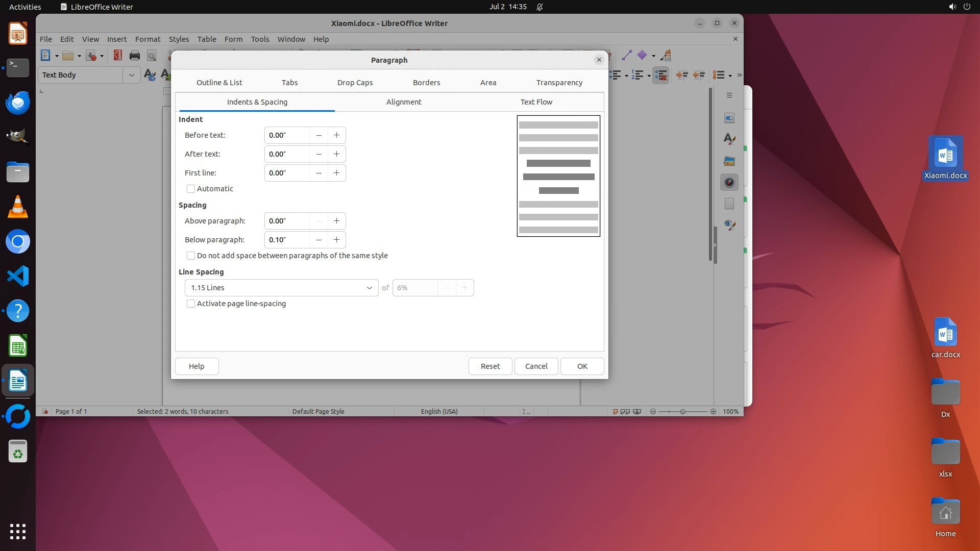Image resolution: width=980 pixels, height=551 pixels.
Task: Increase Below paragraph spacing with plus
Action: pos(336,240)
